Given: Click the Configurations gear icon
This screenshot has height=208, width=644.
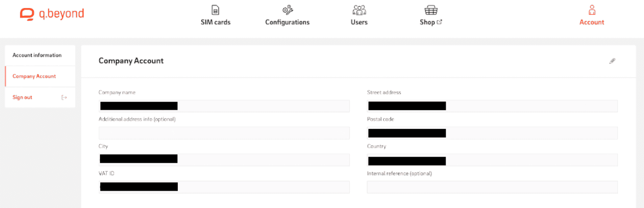Looking at the screenshot, I should point(288,10).
